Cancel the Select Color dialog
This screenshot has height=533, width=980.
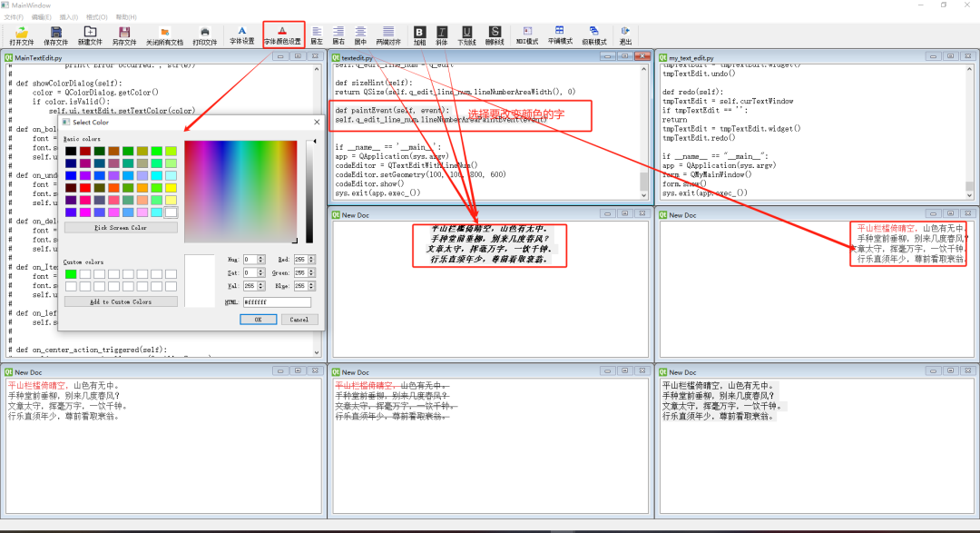pos(299,319)
